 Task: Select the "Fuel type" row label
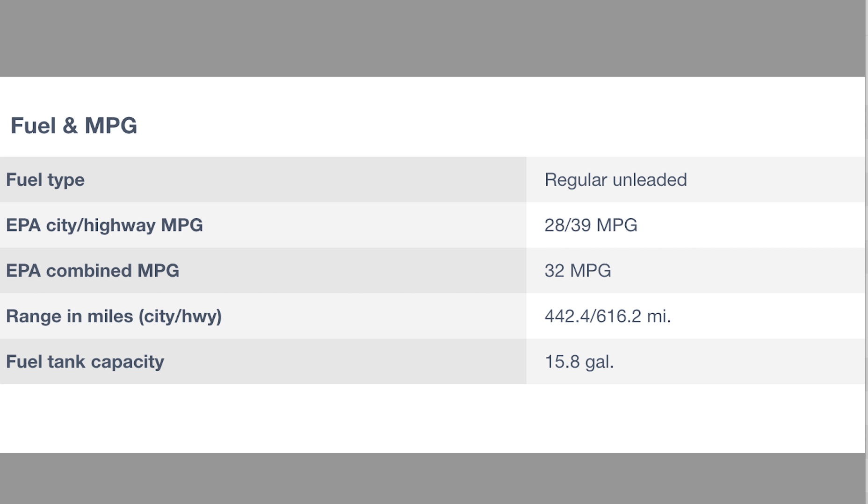coord(45,180)
